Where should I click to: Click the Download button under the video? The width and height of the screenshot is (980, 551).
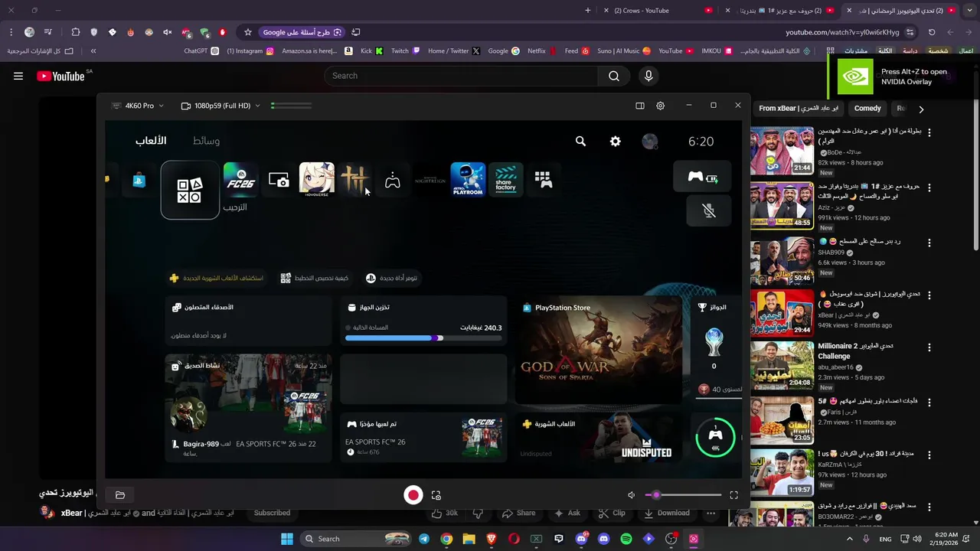pos(666,513)
